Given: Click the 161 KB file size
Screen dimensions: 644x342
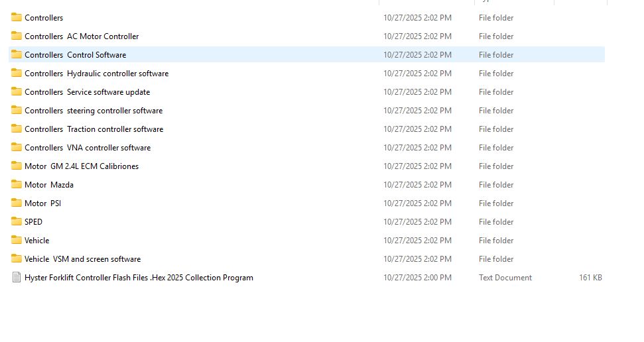Looking at the screenshot, I should coord(590,278).
